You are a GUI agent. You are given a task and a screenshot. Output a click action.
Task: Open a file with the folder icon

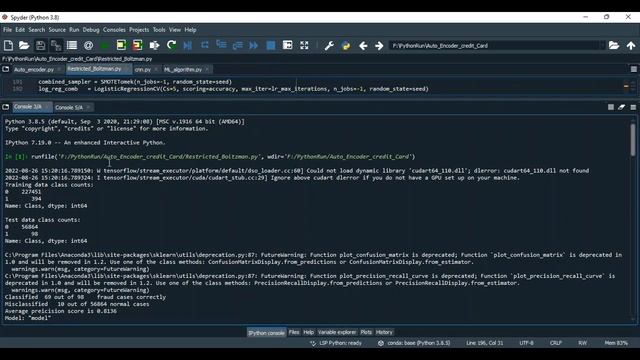(24, 45)
